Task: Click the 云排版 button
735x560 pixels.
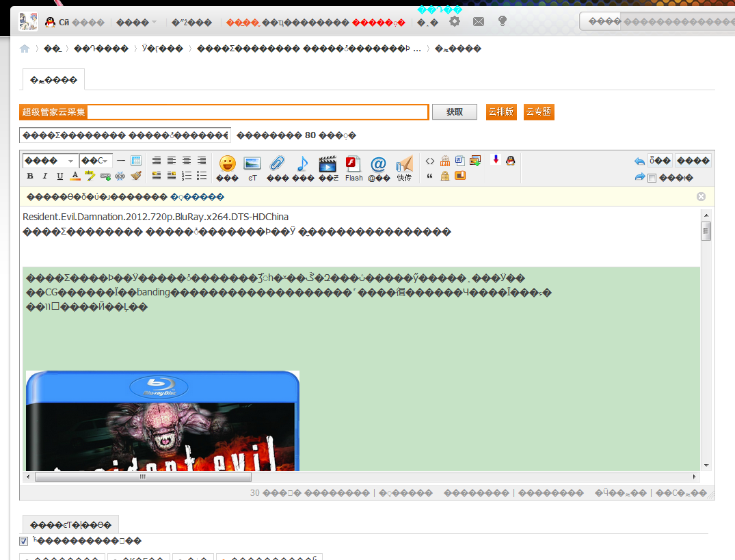Action: [501, 112]
